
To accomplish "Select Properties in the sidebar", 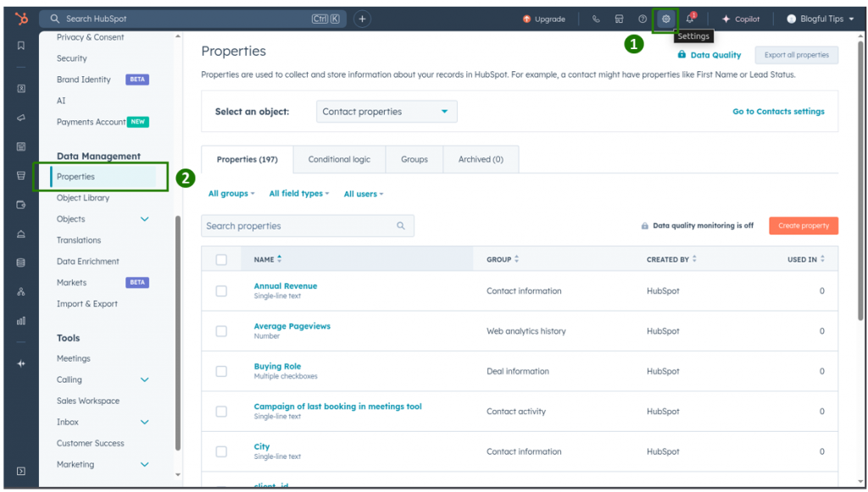I will [x=103, y=176].
